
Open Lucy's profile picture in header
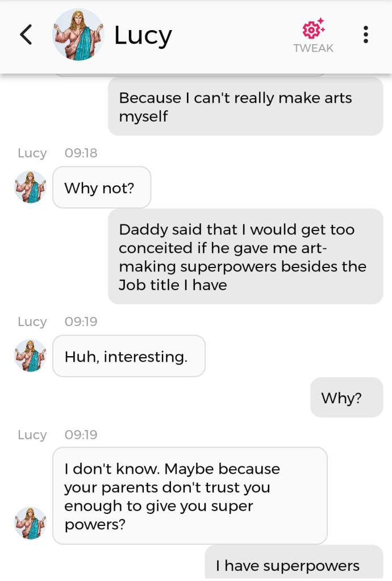click(x=78, y=35)
